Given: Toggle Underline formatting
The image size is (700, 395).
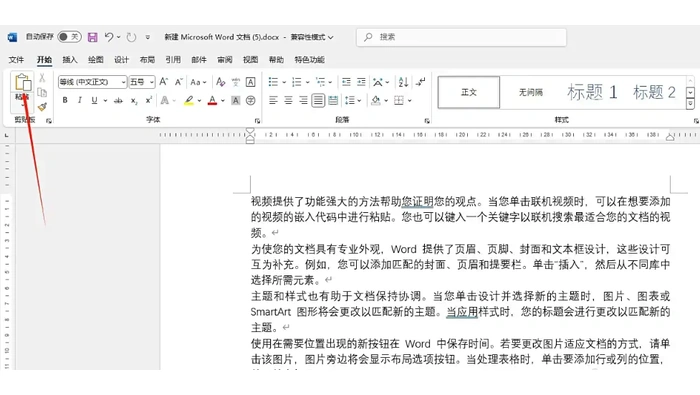Looking at the screenshot, I should 94,100.
